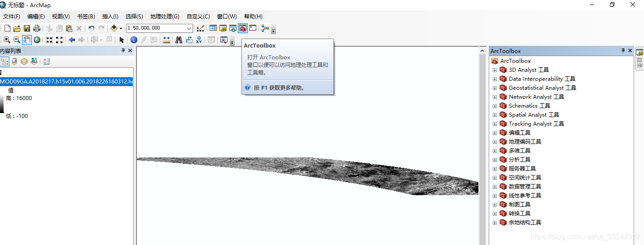The image size is (644, 245).
Task: Open the 书签(B) menu
Action: pyautogui.click(x=86, y=17)
